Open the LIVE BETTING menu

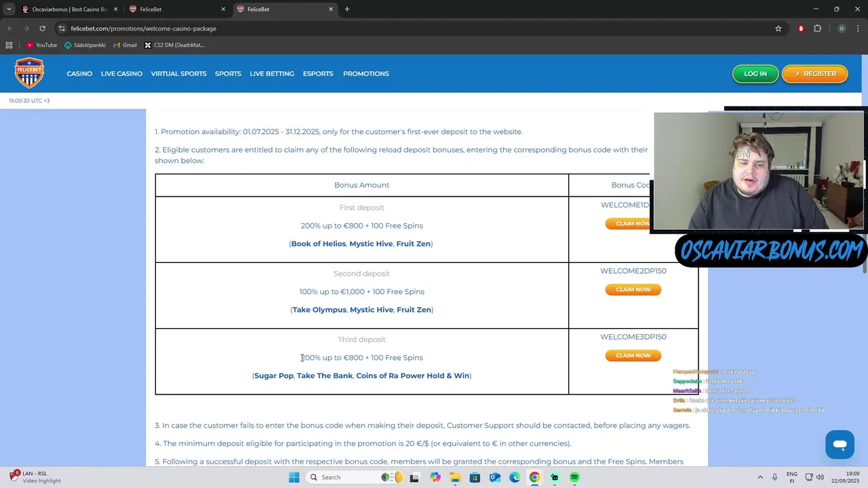272,73
